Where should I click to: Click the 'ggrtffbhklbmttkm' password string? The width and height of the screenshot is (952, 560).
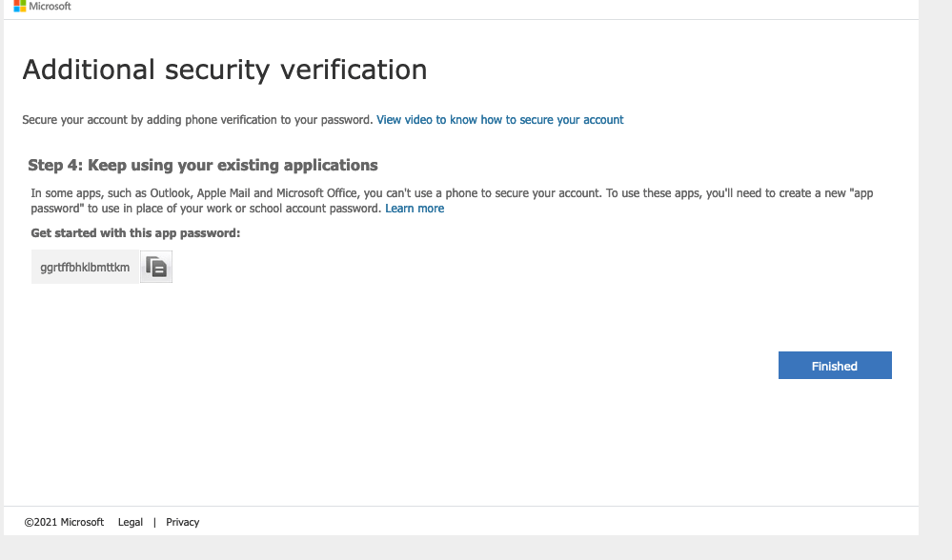(85, 268)
